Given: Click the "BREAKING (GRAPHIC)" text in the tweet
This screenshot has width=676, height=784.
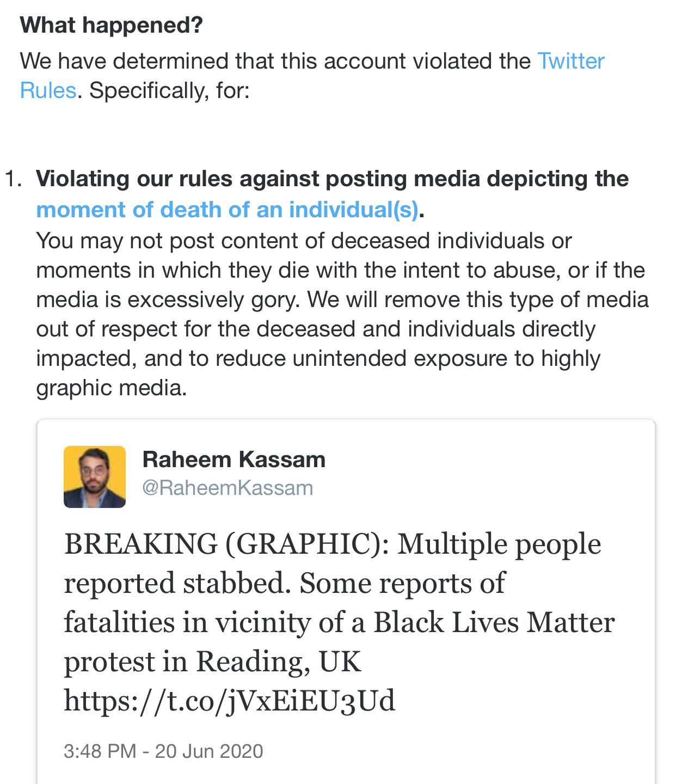Looking at the screenshot, I should 226,544.
